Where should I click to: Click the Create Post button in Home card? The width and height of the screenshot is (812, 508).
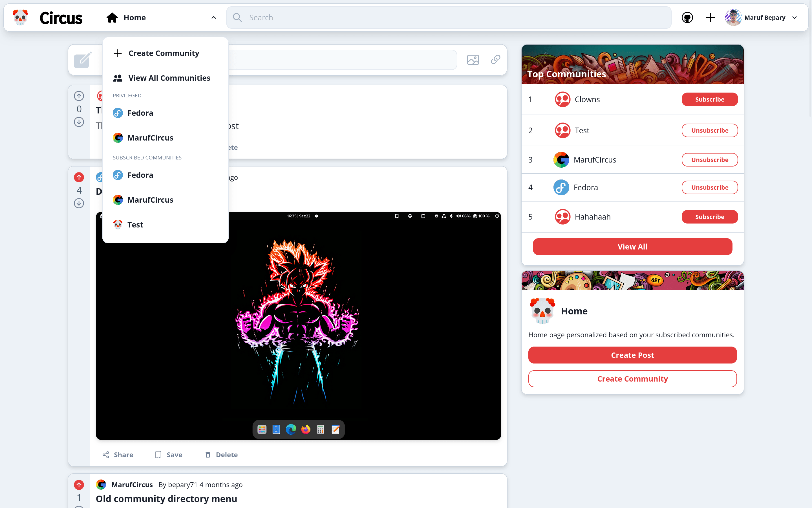tap(632, 355)
